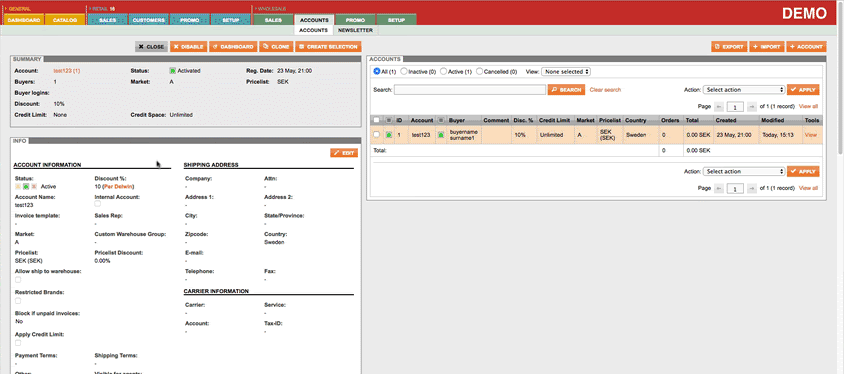Viewport: 844px width, 374px height.
Task: Click the Apply button below the accounts table
Action: tap(803, 172)
